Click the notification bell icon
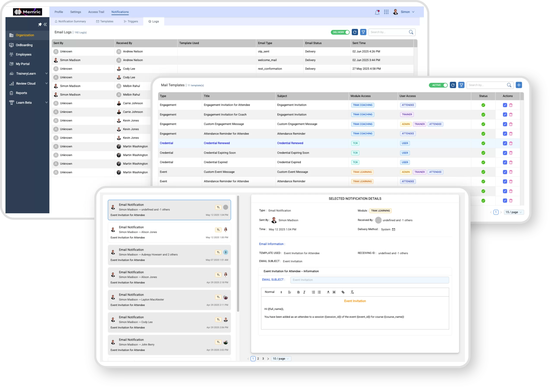553x392 pixels. pyautogui.click(x=377, y=12)
